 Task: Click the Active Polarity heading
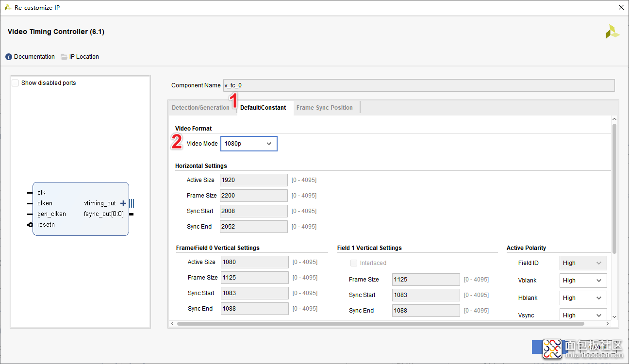[526, 248]
